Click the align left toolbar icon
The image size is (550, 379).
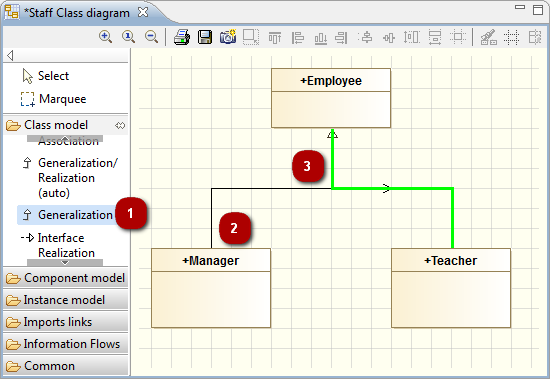tap(297, 37)
